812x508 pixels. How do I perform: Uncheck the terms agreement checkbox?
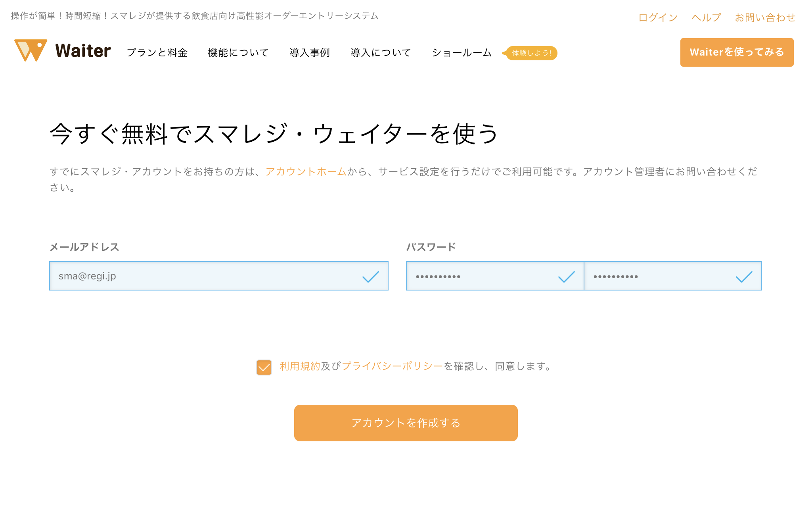click(264, 367)
